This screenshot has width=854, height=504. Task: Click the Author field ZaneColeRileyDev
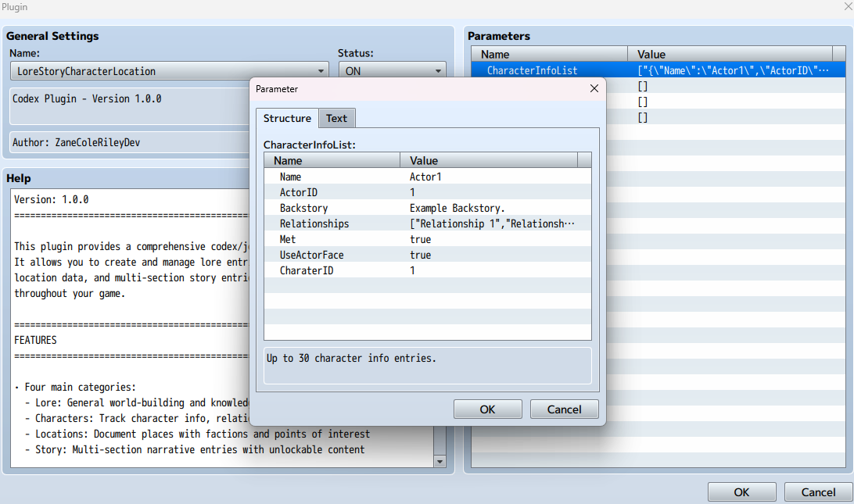coord(130,142)
